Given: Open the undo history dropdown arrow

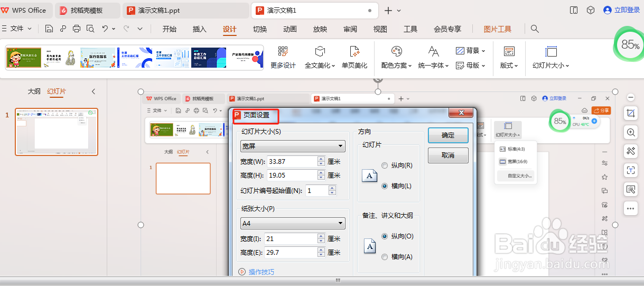Looking at the screenshot, I should pyautogui.click(x=114, y=29).
